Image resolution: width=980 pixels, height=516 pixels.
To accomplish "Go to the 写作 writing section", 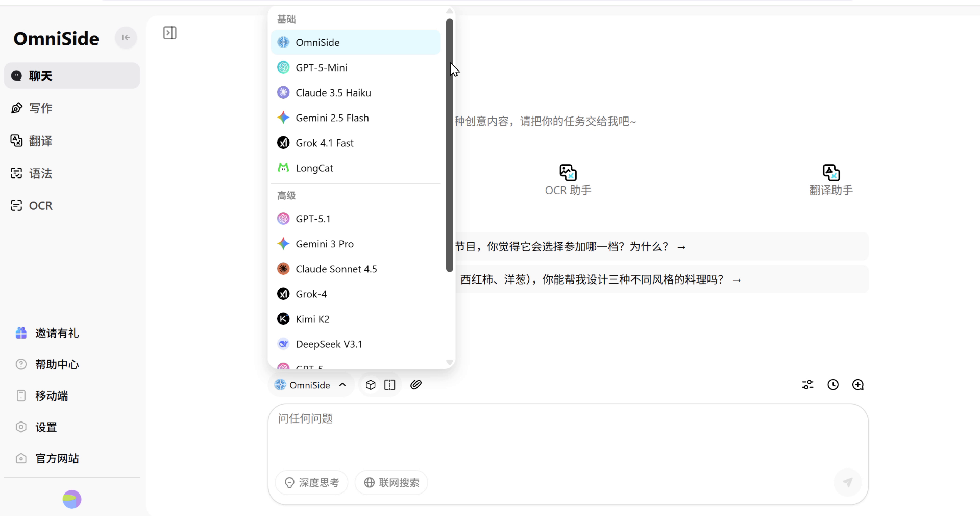I will [x=40, y=108].
